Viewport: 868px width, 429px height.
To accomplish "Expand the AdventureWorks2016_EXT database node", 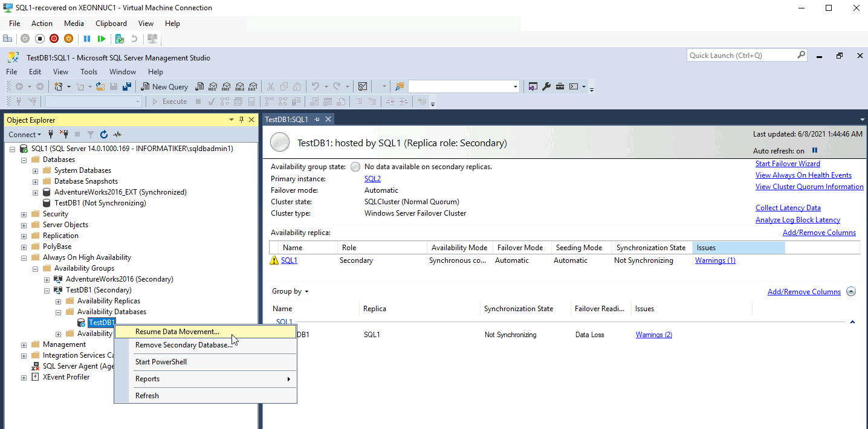I will 36,192.
